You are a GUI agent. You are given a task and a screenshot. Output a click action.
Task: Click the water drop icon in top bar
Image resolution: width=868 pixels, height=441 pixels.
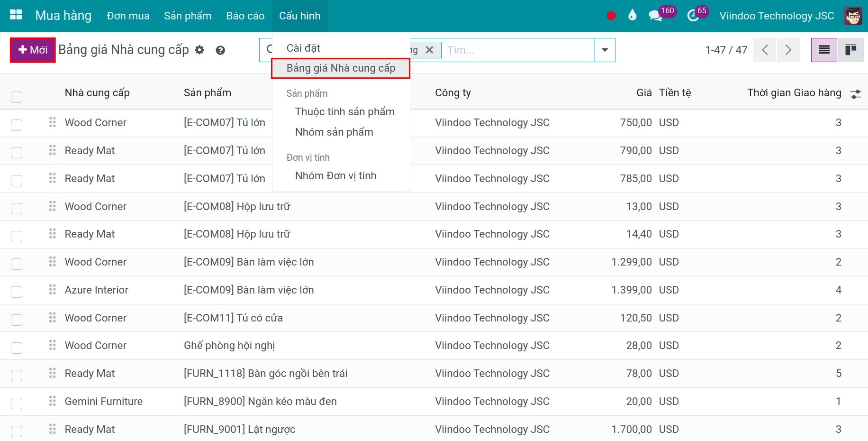coord(632,16)
